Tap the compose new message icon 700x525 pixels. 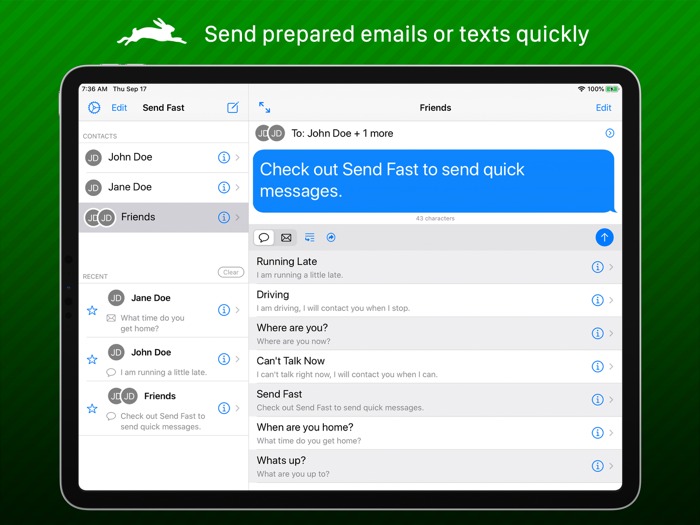pyautogui.click(x=233, y=108)
